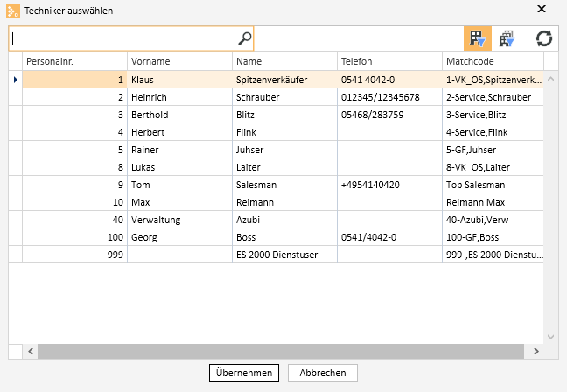
Task: Select the Spitzenverkäufer name cell
Action: (284, 80)
